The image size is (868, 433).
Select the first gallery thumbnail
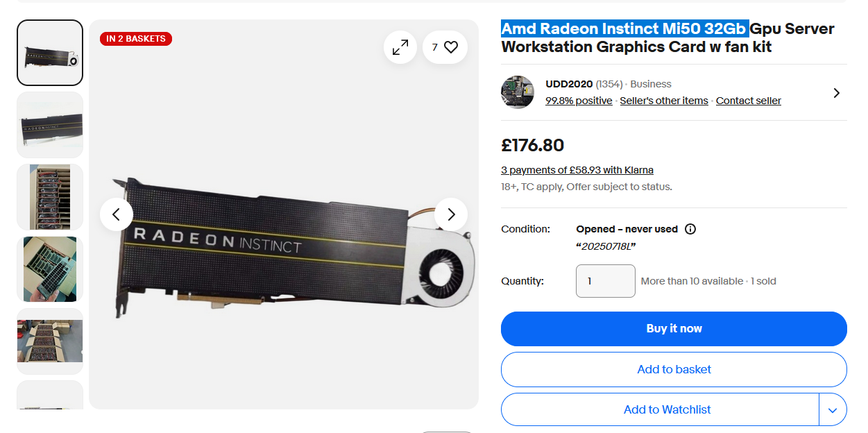49,53
